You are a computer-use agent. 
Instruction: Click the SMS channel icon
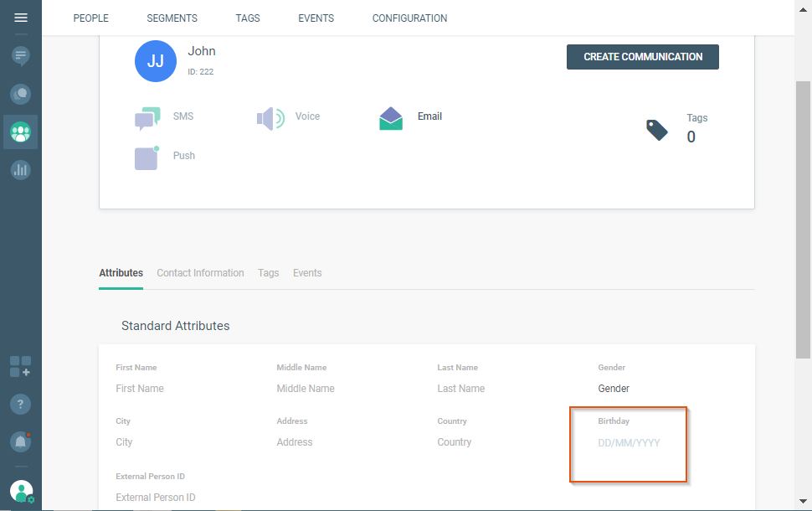pos(147,118)
